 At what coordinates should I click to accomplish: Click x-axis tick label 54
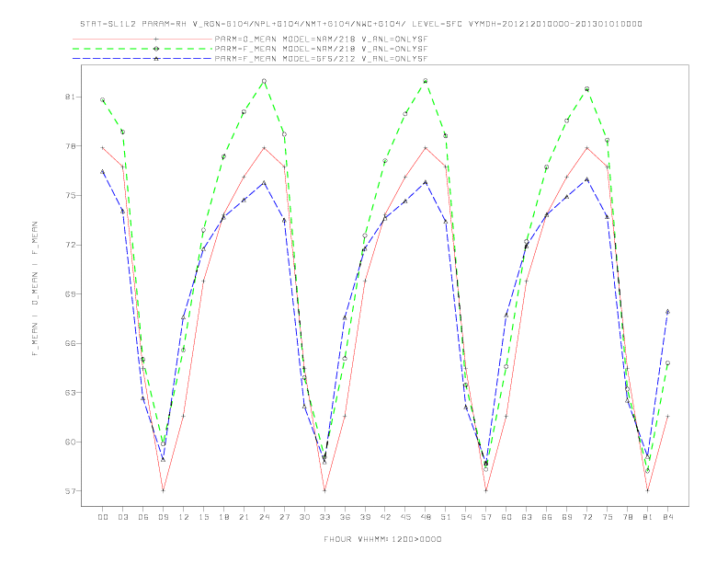(466, 517)
